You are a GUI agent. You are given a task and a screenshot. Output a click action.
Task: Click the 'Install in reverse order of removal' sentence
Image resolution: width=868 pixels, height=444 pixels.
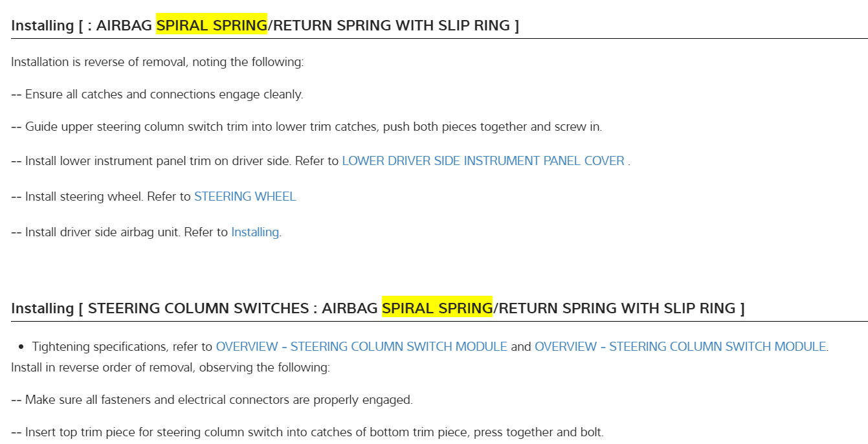tap(170, 368)
